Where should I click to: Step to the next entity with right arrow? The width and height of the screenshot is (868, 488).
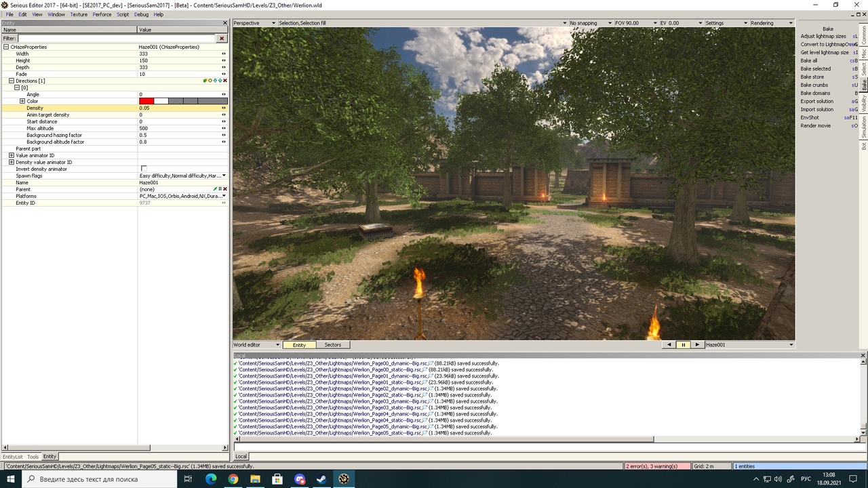pos(697,345)
